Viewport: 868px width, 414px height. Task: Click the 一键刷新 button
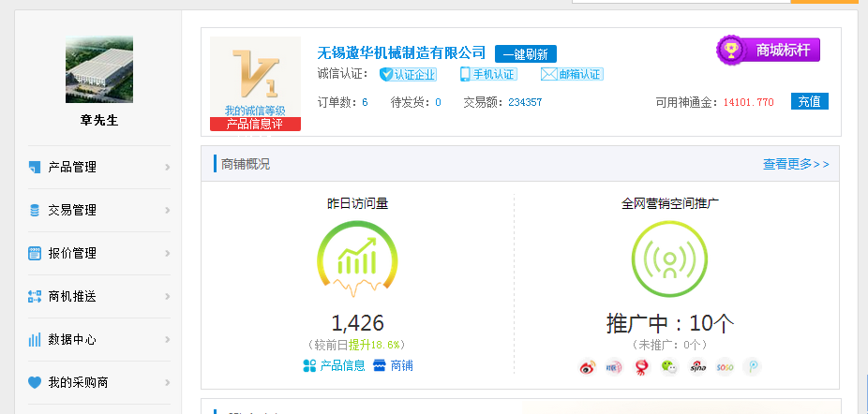coord(525,54)
